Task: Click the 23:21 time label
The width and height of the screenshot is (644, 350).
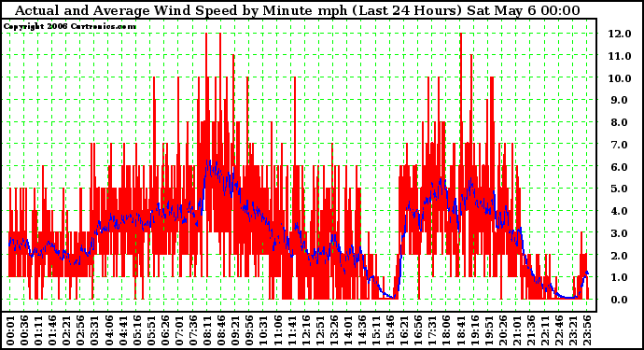Action: click(573, 330)
